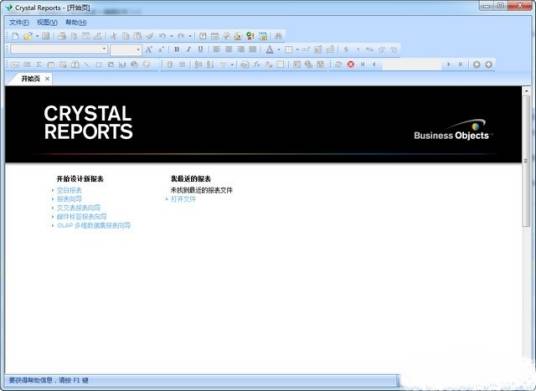
Task: Click the Business Objects logo
Action: coord(452,130)
